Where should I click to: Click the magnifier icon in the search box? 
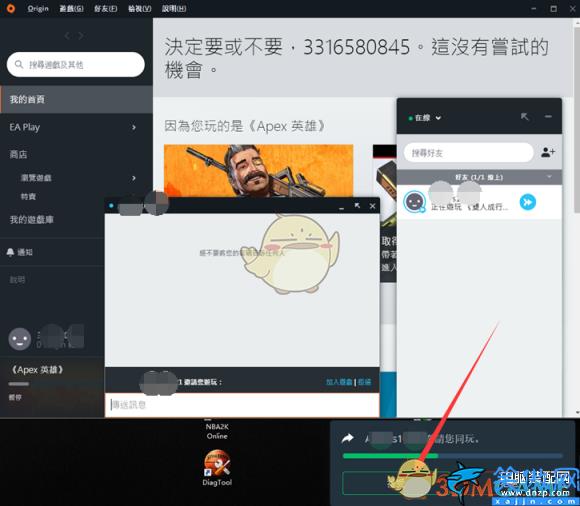pyautogui.click(x=19, y=64)
